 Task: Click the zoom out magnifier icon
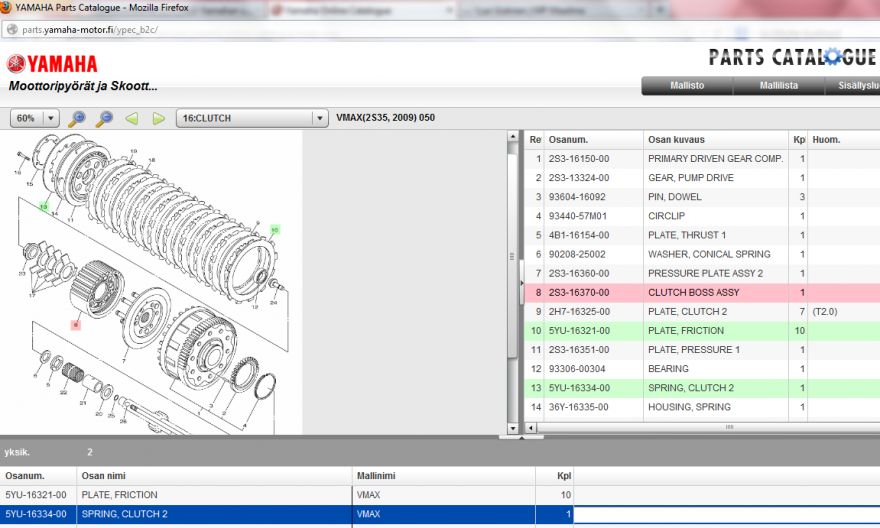tap(104, 118)
